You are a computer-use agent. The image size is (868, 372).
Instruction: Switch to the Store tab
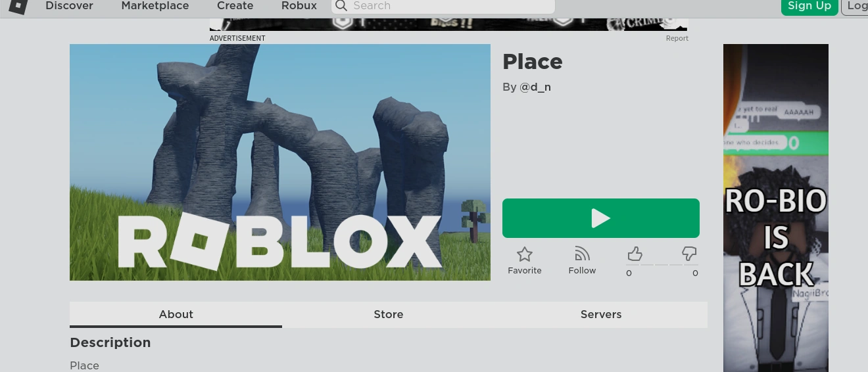coord(389,314)
